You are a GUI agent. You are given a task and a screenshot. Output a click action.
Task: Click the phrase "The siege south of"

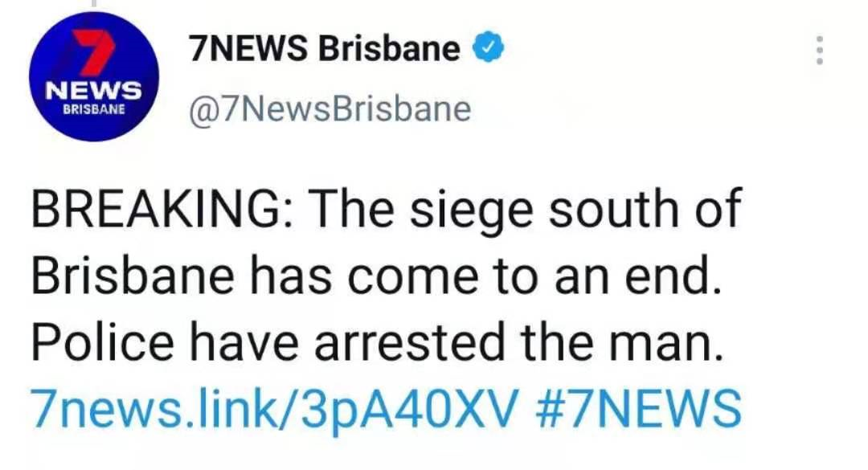pos(525,210)
